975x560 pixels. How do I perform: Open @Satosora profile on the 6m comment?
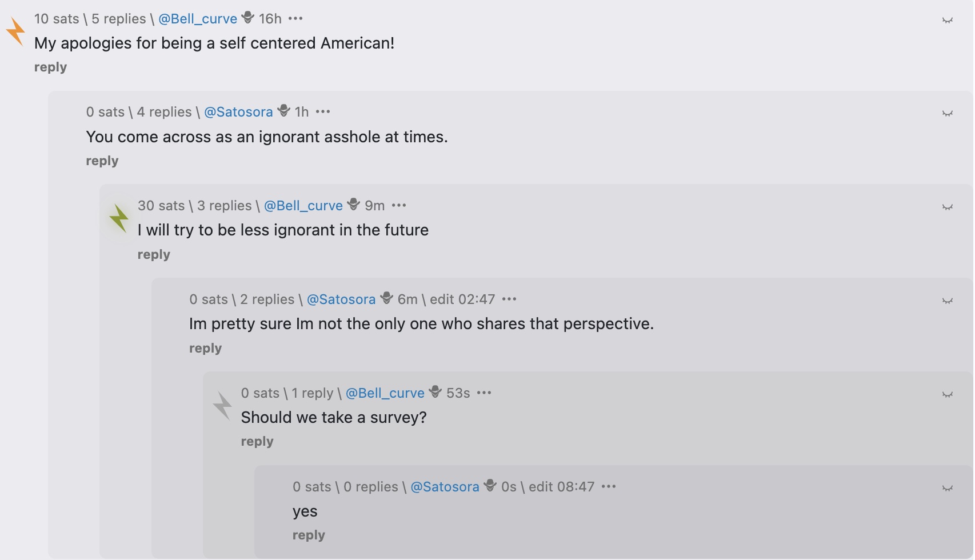(x=341, y=299)
